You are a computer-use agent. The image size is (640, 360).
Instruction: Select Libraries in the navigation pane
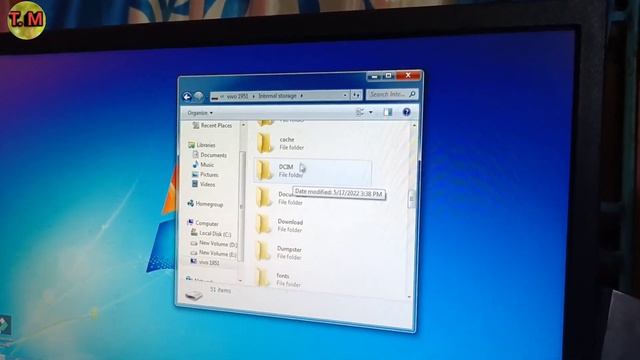coord(206,145)
